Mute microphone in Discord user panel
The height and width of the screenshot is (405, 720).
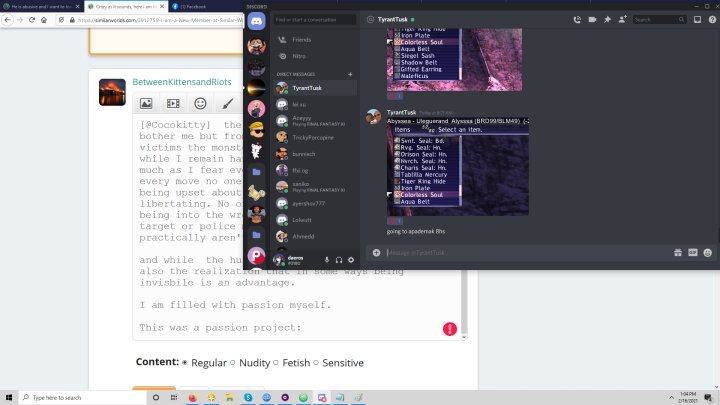[x=326, y=260]
